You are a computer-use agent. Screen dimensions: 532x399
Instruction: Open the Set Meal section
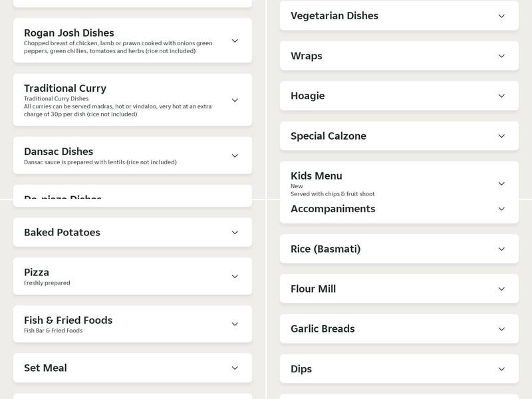point(133,367)
